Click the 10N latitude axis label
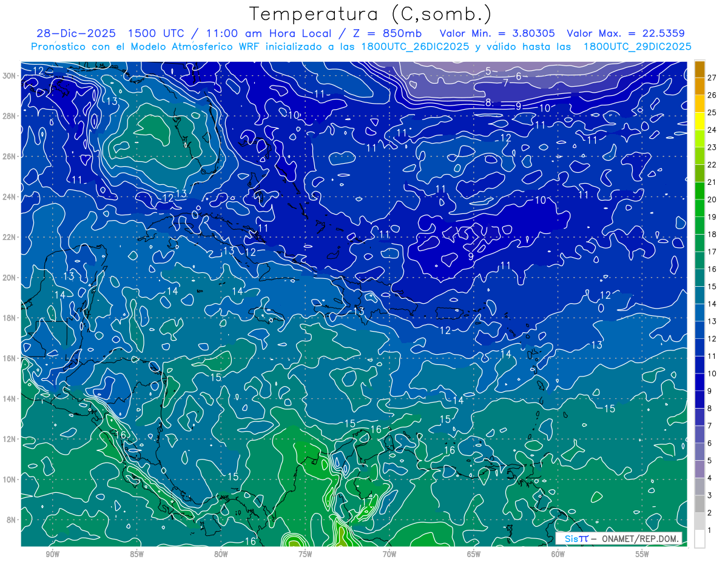The height and width of the screenshot is (562, 728). tap(9, 480)
